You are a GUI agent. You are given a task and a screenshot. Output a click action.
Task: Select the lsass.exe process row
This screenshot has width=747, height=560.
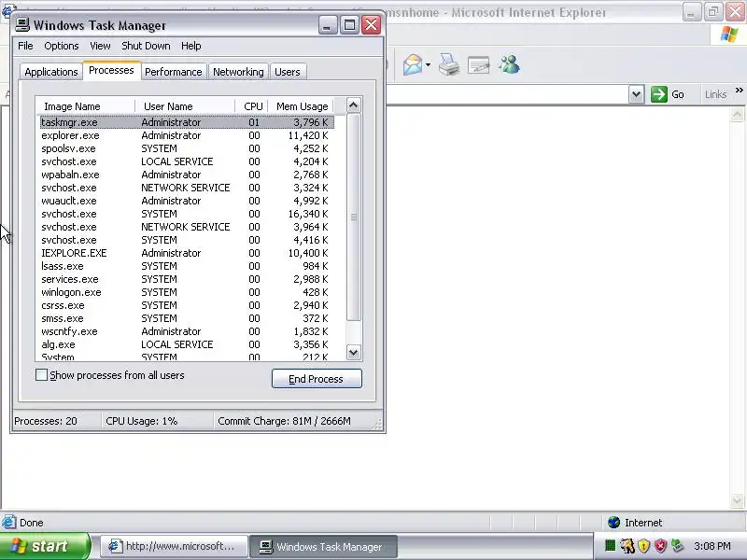pyautogui.click(x=187, y=266)
